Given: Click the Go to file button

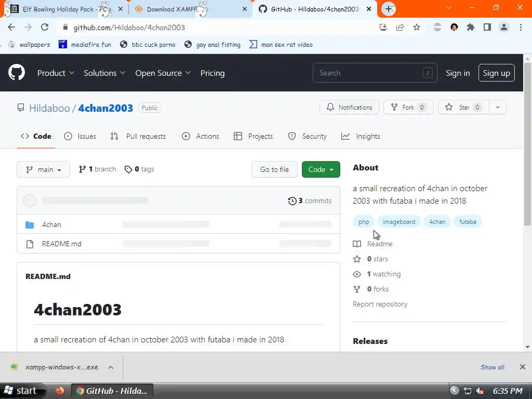Looking at the screenshot, I should [274, 169].
